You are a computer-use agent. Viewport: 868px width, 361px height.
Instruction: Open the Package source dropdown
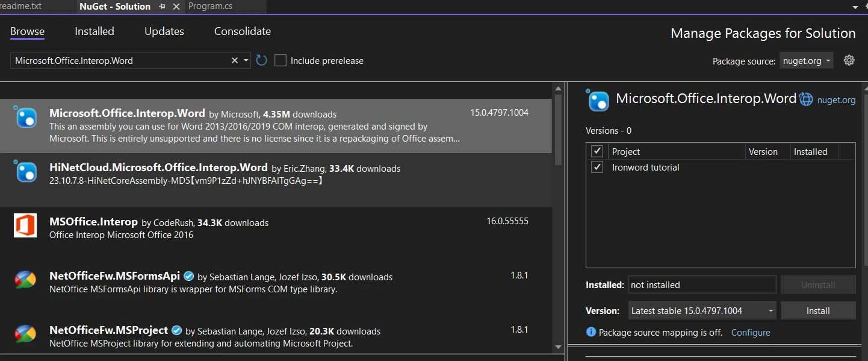(807, 60)
